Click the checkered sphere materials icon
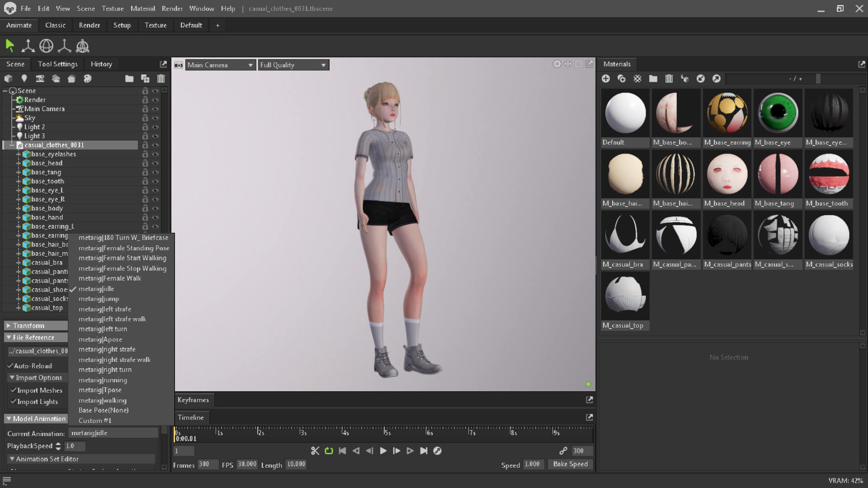 coord(637,79)
